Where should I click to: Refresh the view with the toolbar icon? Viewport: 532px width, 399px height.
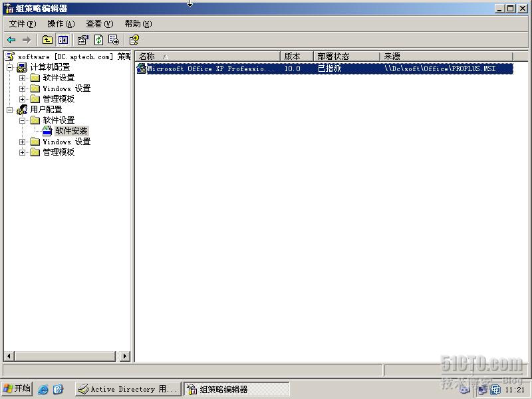tap(98, 40)
